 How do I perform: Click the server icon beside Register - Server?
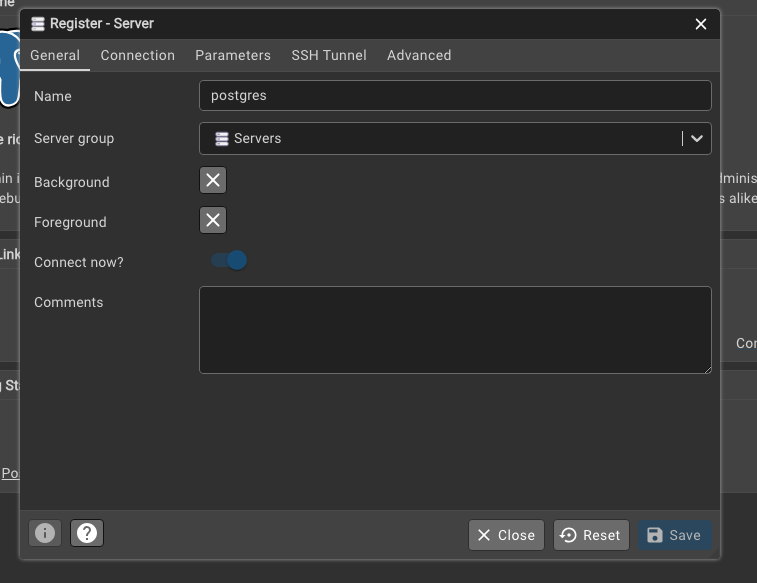coord(38,23)
